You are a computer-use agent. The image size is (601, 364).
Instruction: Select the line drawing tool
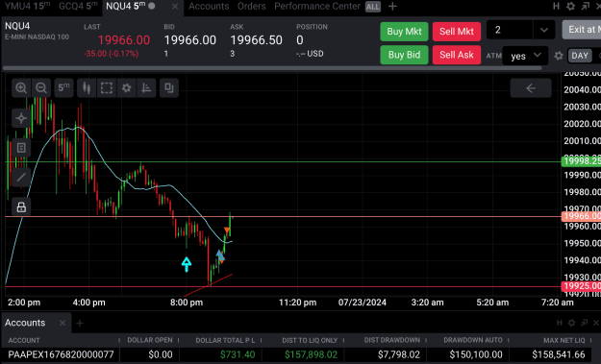tap(21, 178)
